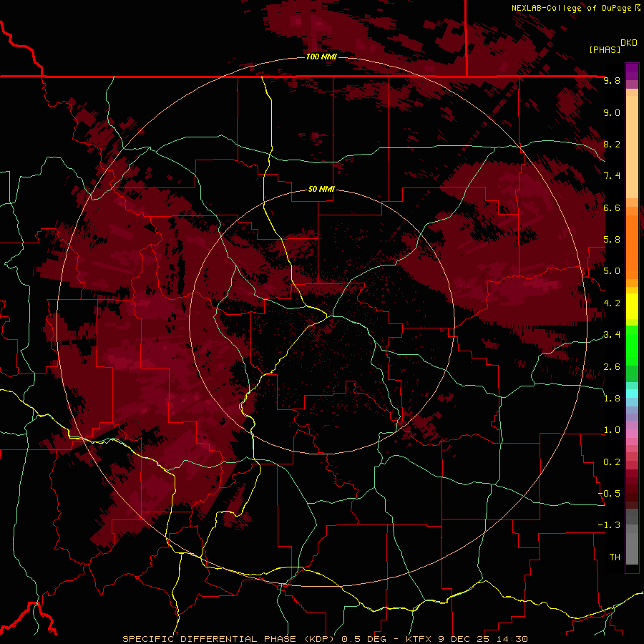Image resolution: width=644 pixels, height=644 pixels.
Task: Click the 3.4 scale value
Action: point(612,335)
